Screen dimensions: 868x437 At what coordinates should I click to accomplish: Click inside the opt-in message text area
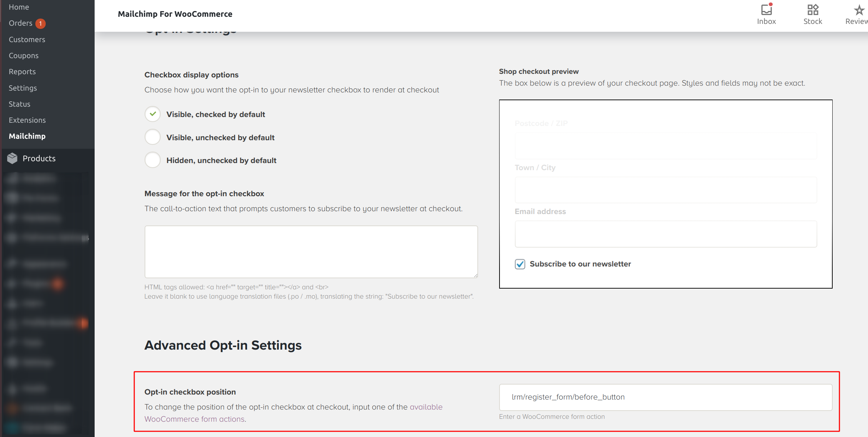pos(311,251)
